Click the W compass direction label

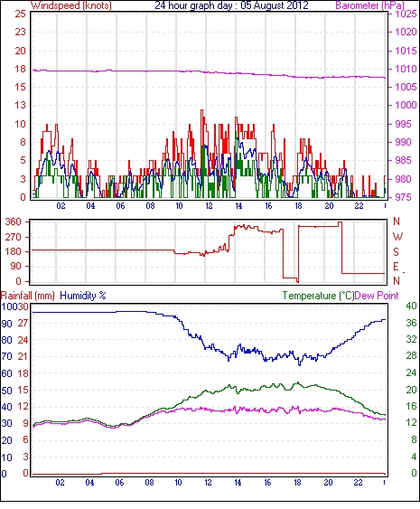pyautogui.click(x=397, y=237)
